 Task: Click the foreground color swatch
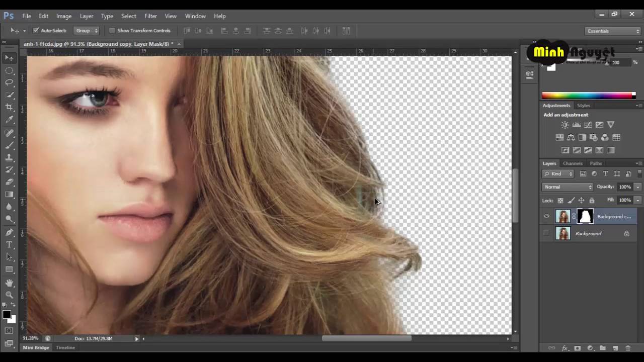pyautogui.click(x=7, y=315)
